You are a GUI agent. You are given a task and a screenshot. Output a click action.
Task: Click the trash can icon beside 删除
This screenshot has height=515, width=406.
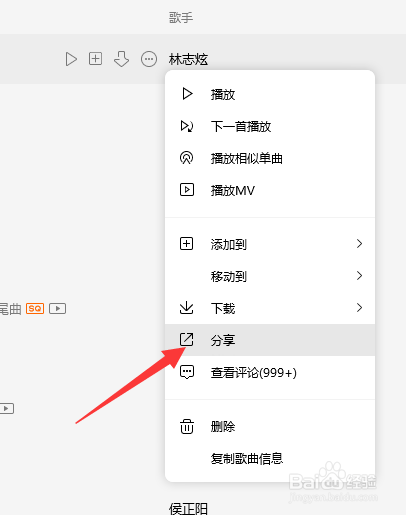pyautogui.click(x=187, y=426)
